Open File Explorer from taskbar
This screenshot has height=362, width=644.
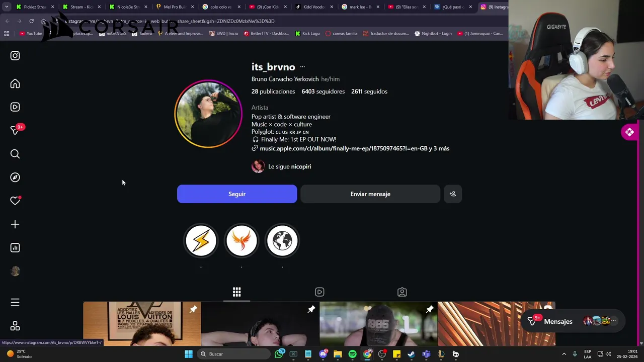point(338,354)
